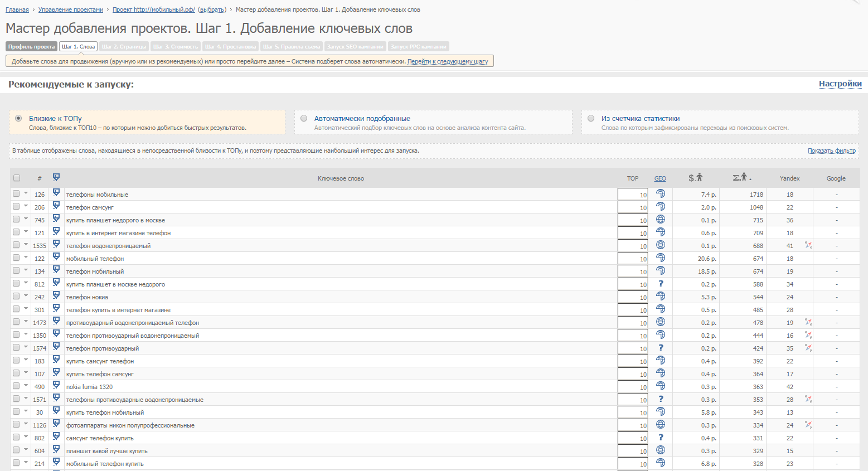Viewport: 868px width, 471px height.
Task: Click the globe icon in "телефон водонепроницаемый" row
Action: (x=661, y=245)
